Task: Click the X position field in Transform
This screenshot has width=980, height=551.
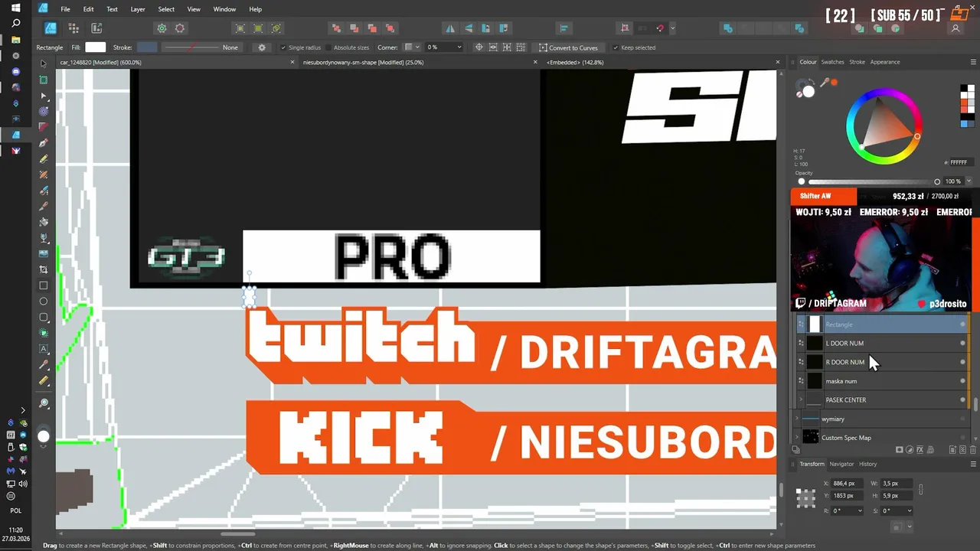Action: point(845,484)
